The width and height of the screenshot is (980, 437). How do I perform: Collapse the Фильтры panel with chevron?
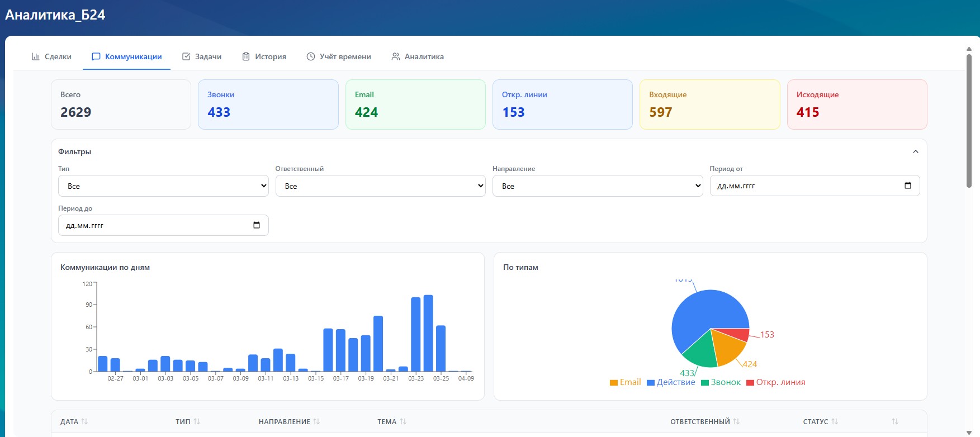pos(916,151)
